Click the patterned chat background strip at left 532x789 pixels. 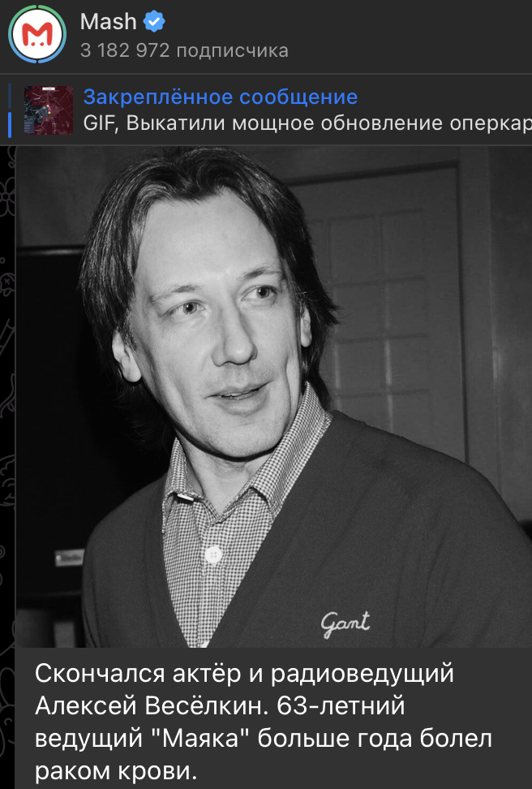[x=7, y=406]
